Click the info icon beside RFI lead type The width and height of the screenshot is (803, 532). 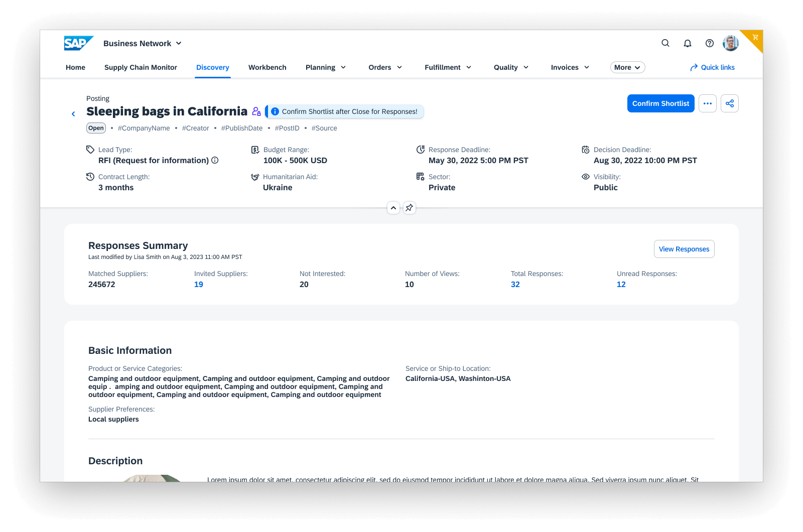(215, 160)
